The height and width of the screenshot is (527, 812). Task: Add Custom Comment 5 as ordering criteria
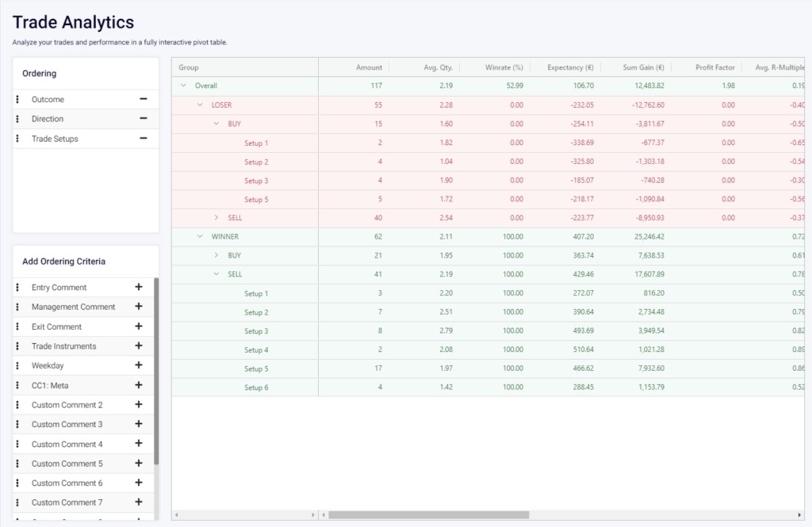[x=138, y=463]
